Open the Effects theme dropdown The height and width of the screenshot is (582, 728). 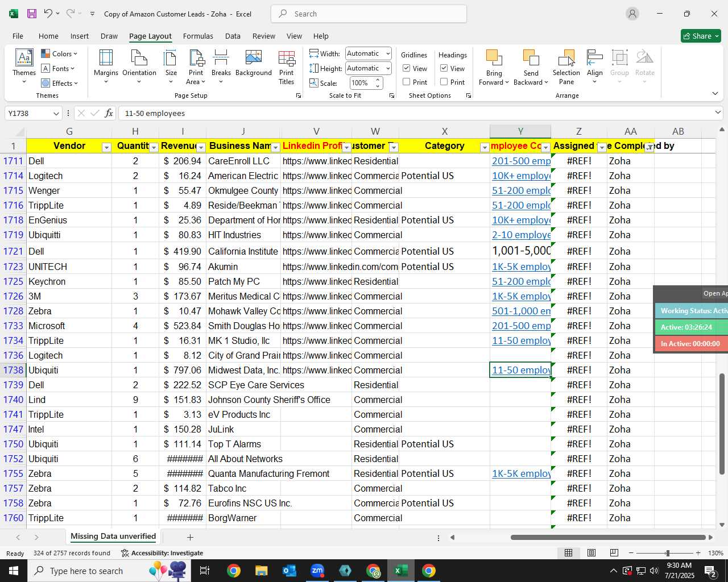[59, 84]
